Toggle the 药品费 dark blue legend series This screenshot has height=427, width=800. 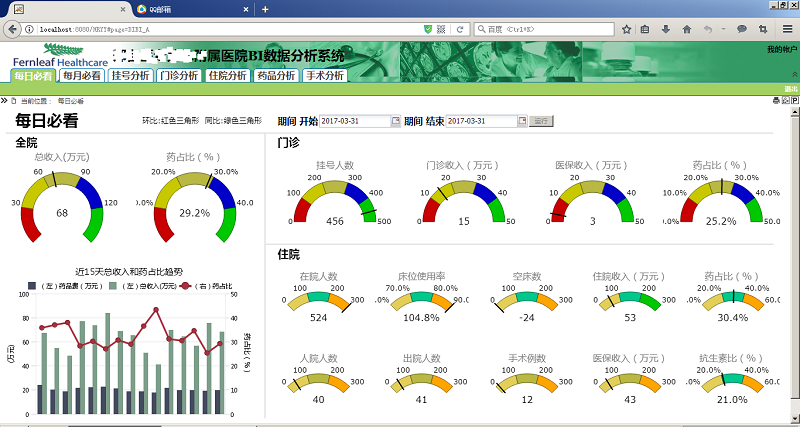(x=33, y=286)
